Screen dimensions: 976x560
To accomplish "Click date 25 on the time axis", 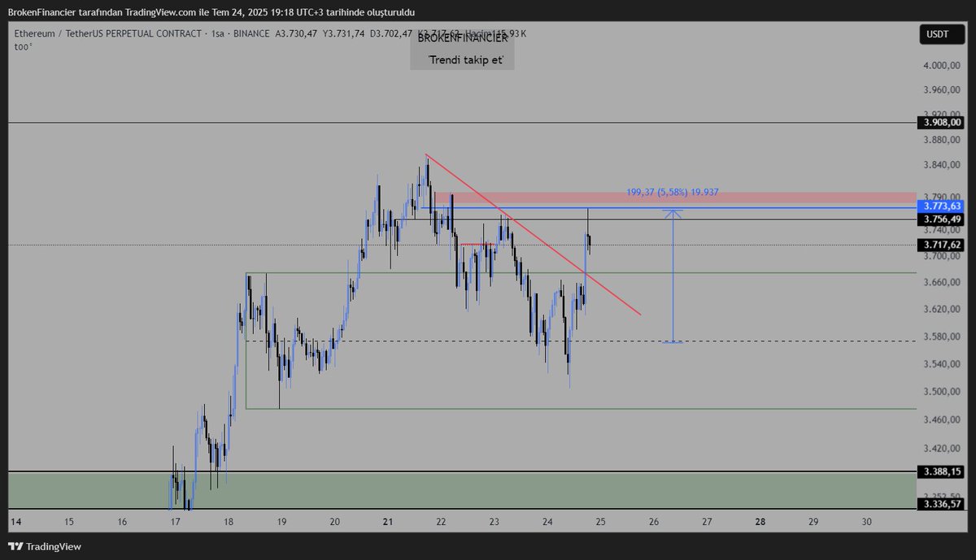I will 600,522.
